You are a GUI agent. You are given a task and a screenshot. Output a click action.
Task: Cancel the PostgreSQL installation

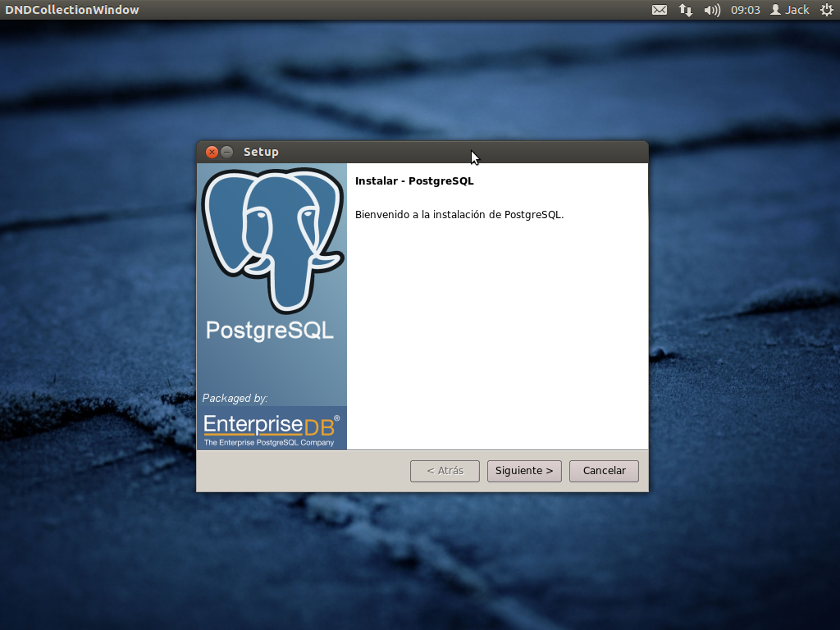(604, 471)
